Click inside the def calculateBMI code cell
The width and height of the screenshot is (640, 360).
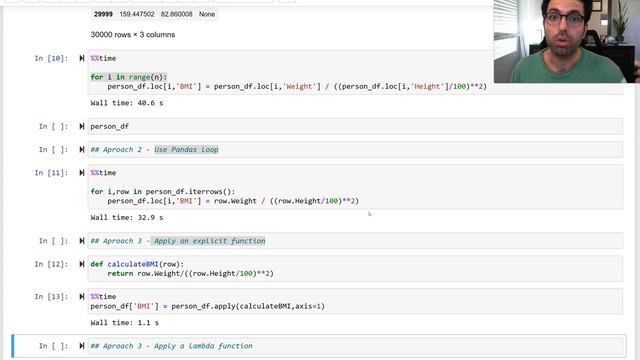pos(355,269)
